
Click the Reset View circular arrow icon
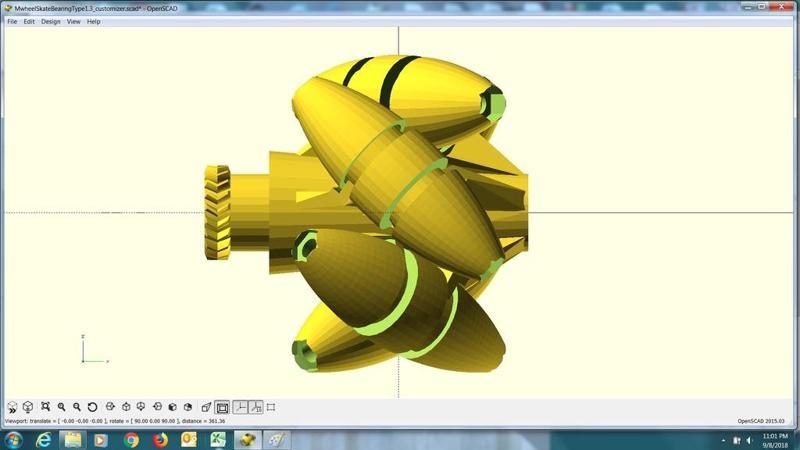(92, 407)
